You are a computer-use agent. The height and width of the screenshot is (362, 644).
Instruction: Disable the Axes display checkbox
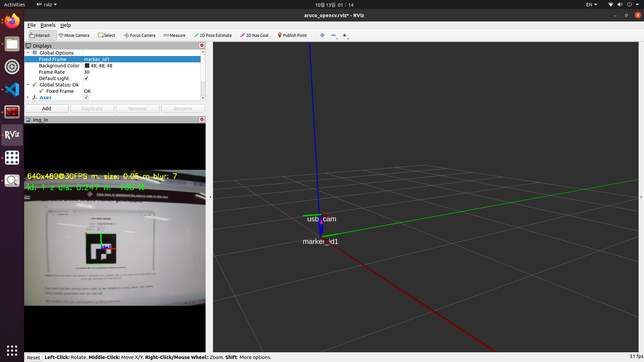pos(86,97)
